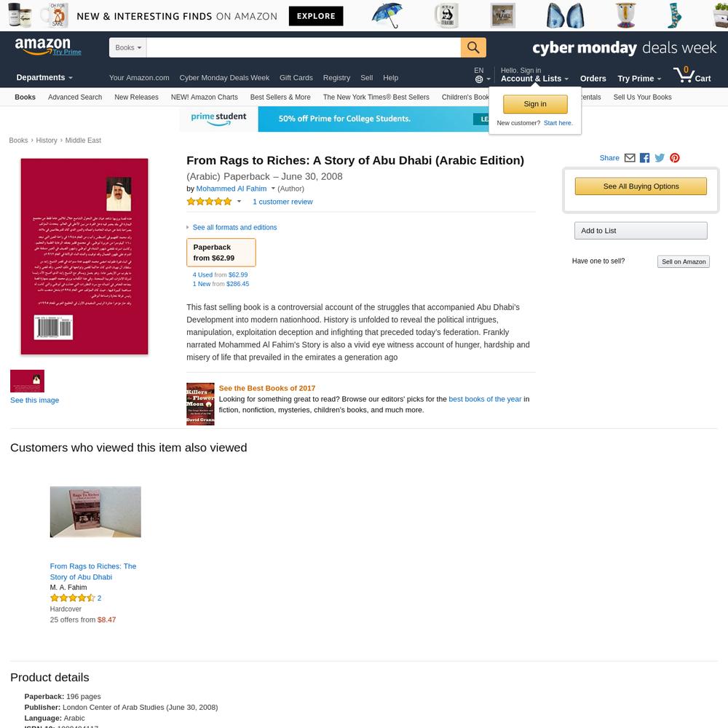Go to Advanced Search in Books nav
The height and width of the screenshot is (728, 728).
point(75,97)
